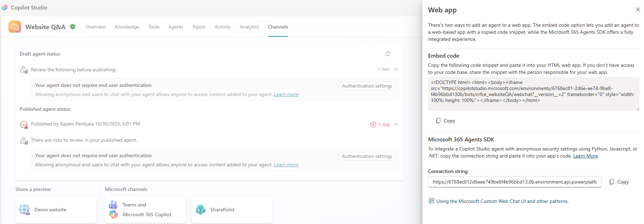Select the SharePoint channel icon

pos(201,210)
